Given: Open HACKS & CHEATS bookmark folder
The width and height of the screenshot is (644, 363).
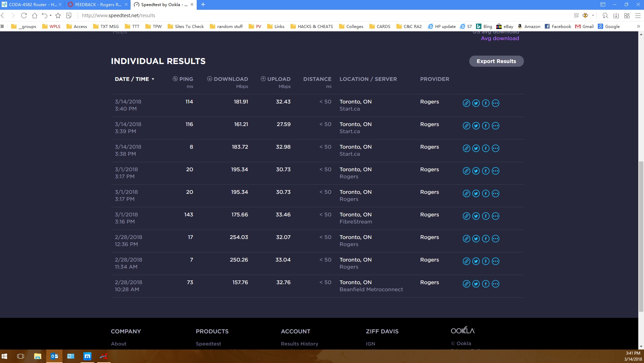Looking at the screenshot, I should pyautogui.click(x=311, y=26).
